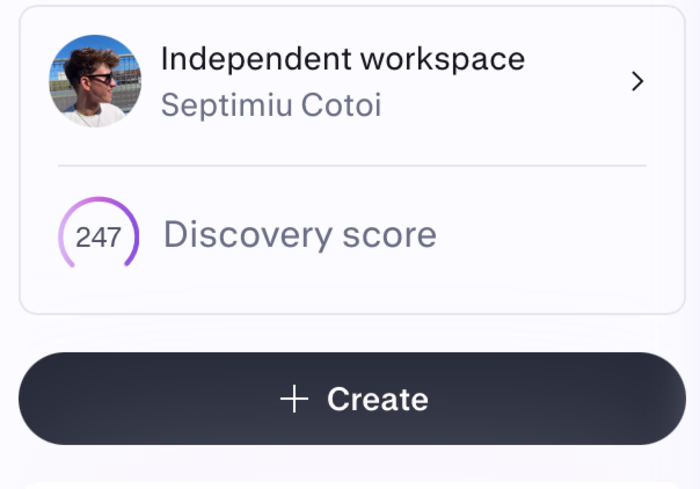Click the 247 score number
Viewport: 700px width, 489px height.
(98, 237)
